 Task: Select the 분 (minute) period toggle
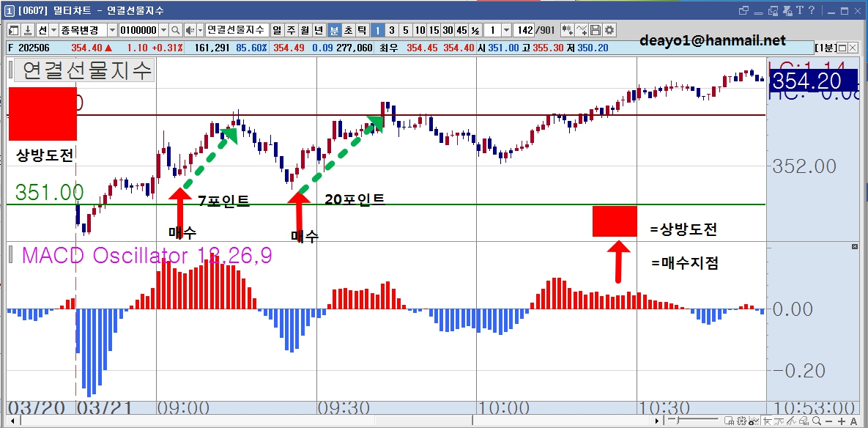tap(334, 30)
